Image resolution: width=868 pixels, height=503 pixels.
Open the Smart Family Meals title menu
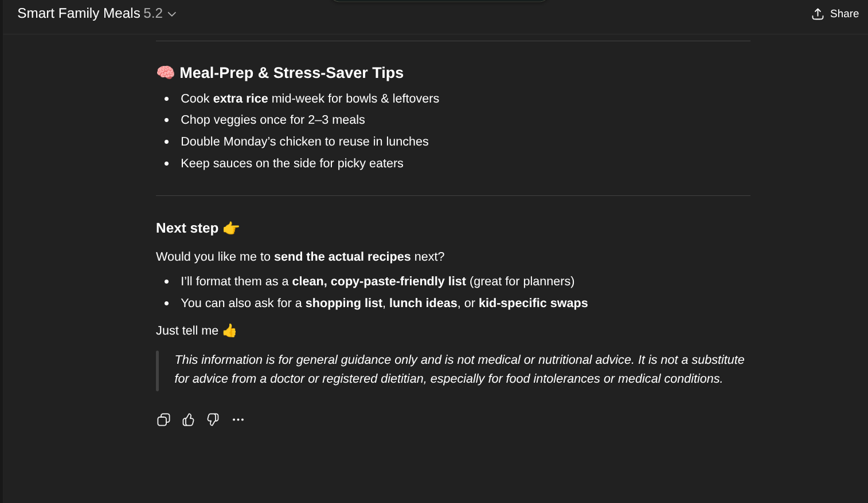tap(79, 13)
